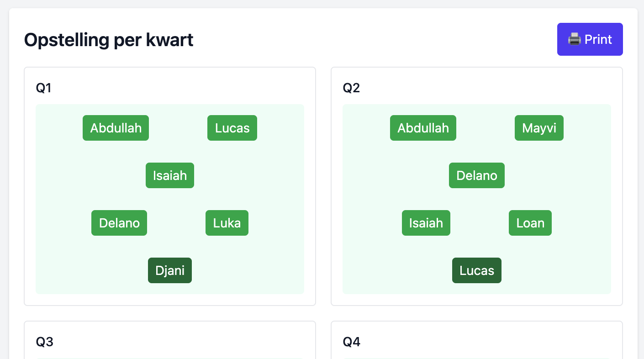Viewport: 644px width, 359px height.
Task: Click the Q2 card header
Action: click(351, 88)
